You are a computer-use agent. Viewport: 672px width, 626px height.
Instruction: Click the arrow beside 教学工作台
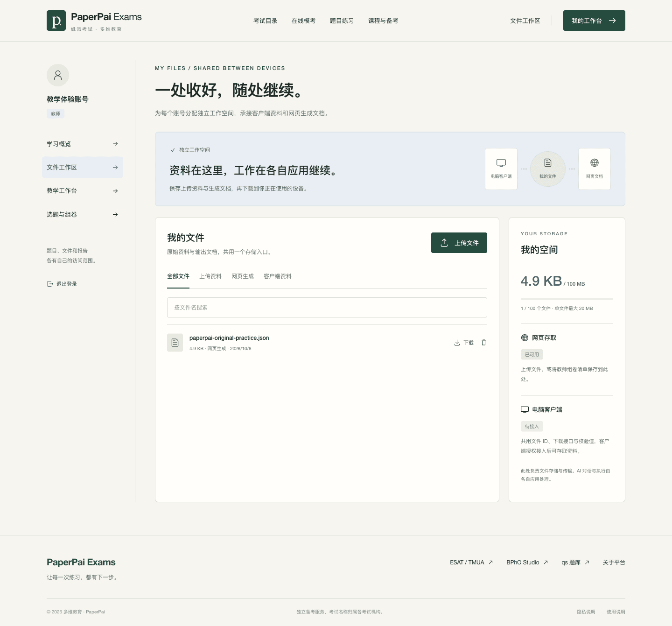point(115,191)
